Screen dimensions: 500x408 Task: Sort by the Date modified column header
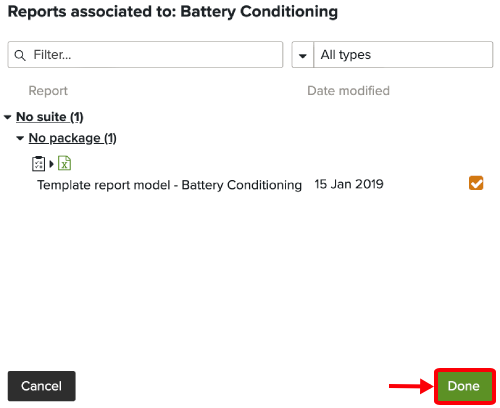[348, 91]
